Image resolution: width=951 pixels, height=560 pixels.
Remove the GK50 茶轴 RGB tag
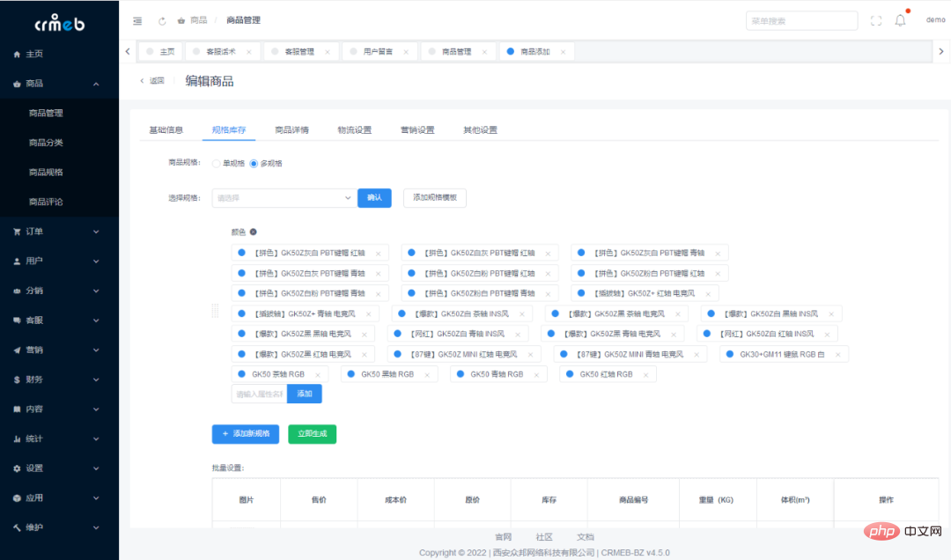tap(318, 375)
